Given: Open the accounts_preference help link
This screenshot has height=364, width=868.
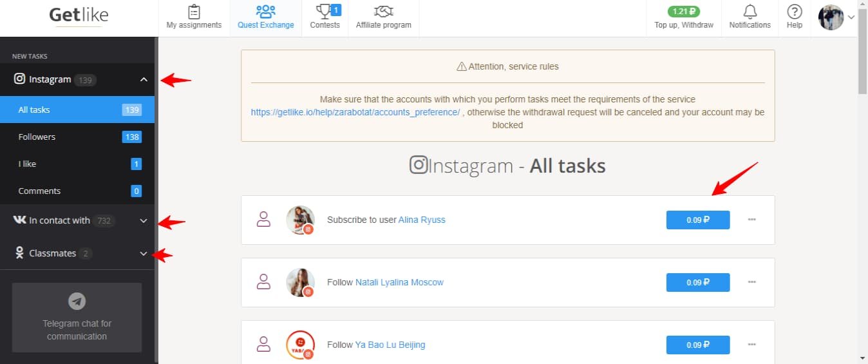Looking at the screenshot, I should click(355, 112).
